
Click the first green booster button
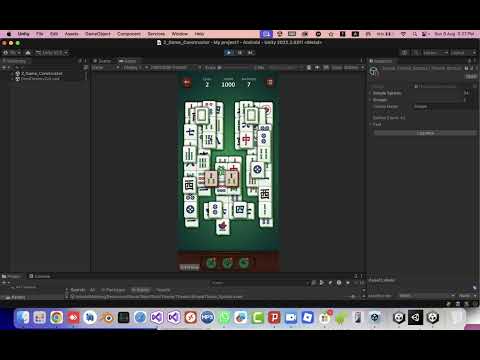211,263
